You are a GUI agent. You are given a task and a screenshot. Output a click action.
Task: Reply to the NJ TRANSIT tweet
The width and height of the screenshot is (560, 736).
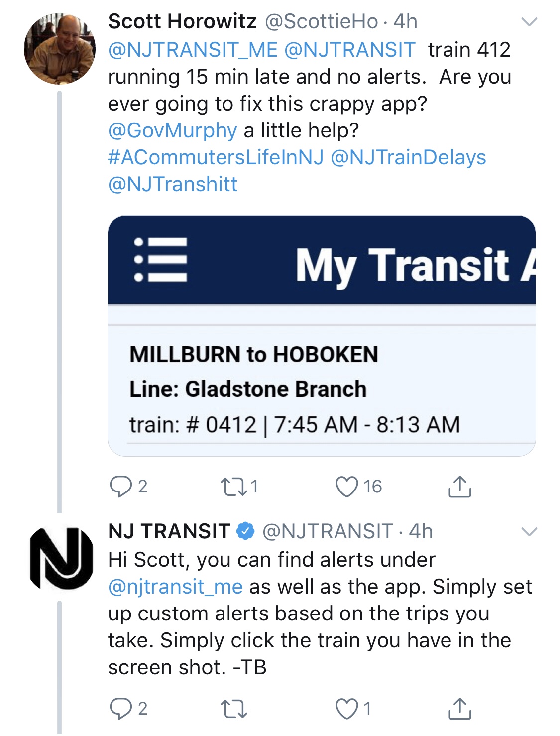tap(121, 709)
